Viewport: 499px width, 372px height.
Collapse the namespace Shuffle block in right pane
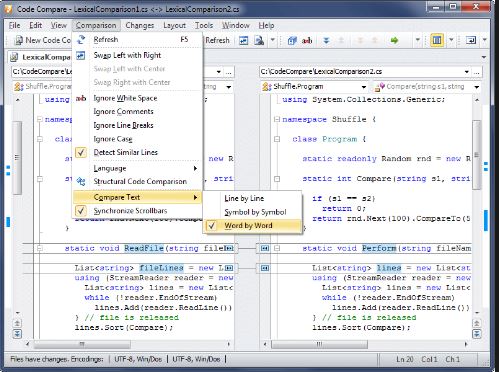277,119
